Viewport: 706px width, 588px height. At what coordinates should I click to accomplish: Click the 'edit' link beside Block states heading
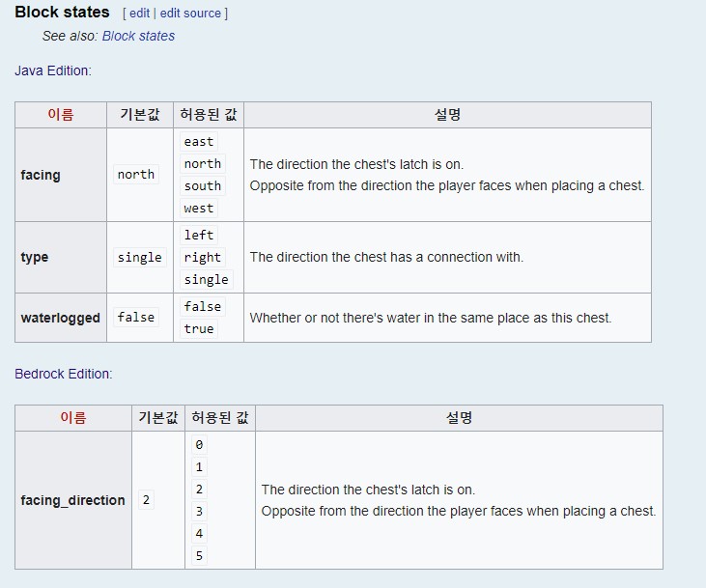point(139,14)
